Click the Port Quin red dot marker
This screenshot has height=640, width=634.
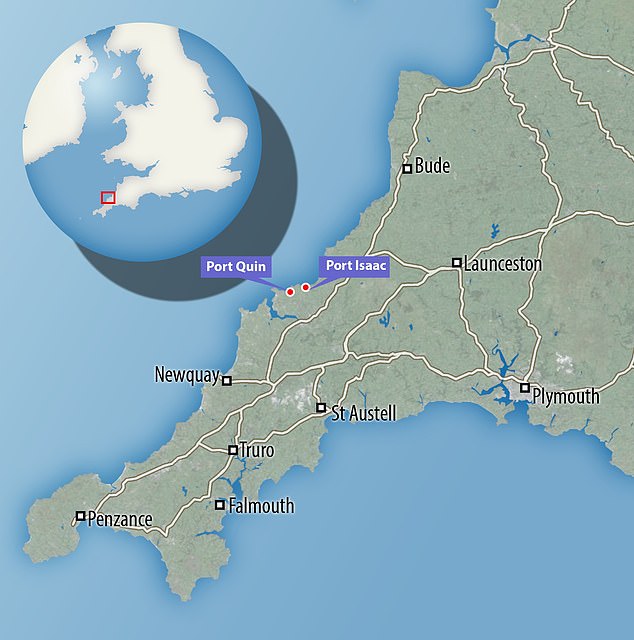290,292
